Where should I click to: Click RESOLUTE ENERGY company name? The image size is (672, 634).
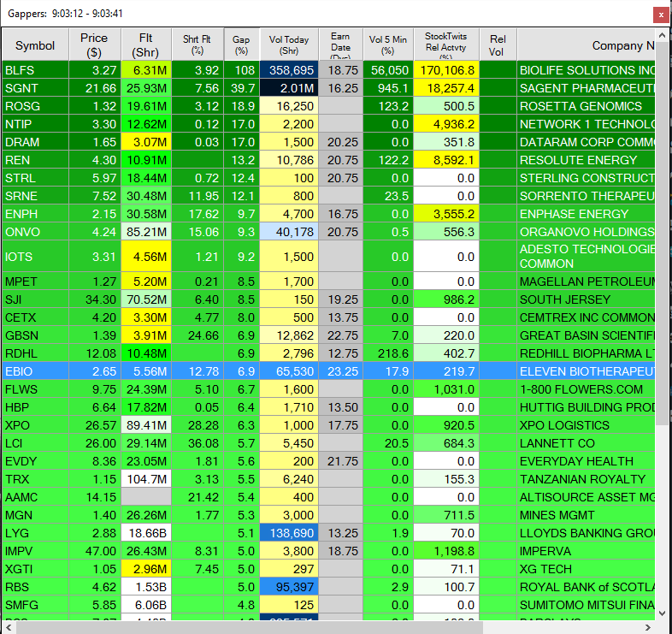[587, 160]
